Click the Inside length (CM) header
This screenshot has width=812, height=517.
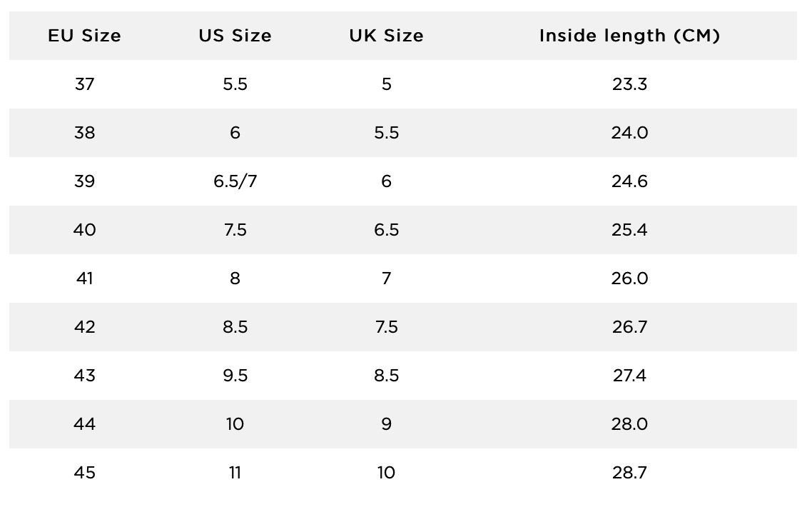pos(630,36)
